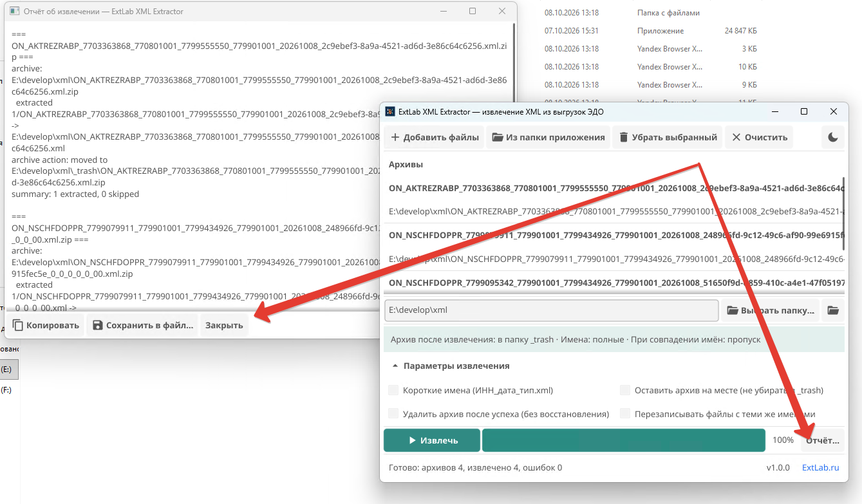Enable Удалить архив после успеха checkbox
The height and width of the screenshot is (504, 862).
393,414
